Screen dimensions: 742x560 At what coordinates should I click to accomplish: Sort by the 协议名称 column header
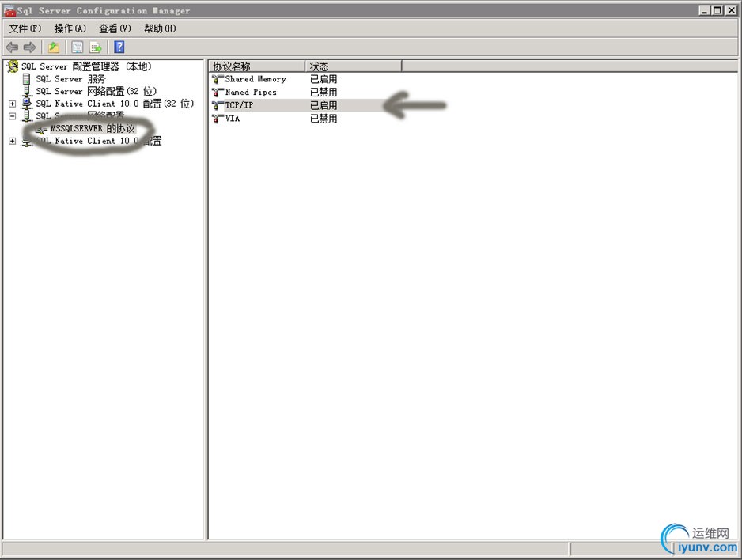coord(257,66)
